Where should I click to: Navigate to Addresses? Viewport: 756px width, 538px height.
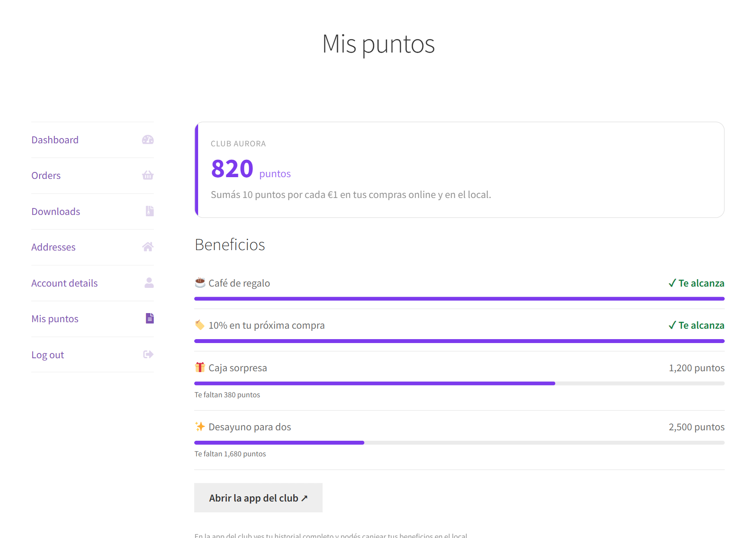[x=53, y=247]
